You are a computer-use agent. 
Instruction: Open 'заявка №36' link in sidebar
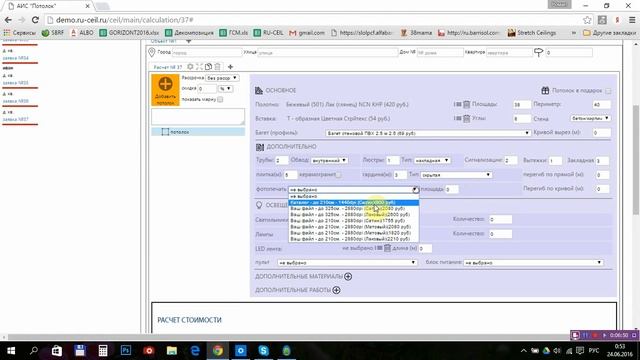coord(16,101)
